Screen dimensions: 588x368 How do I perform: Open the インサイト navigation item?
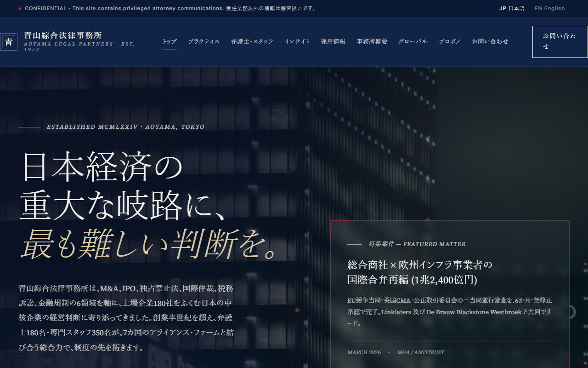(297, 41)
